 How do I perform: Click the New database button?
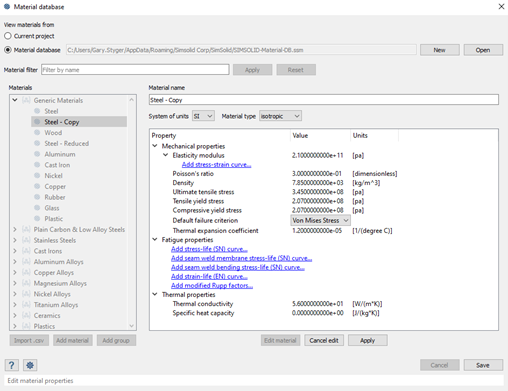[x=440, y=50]
